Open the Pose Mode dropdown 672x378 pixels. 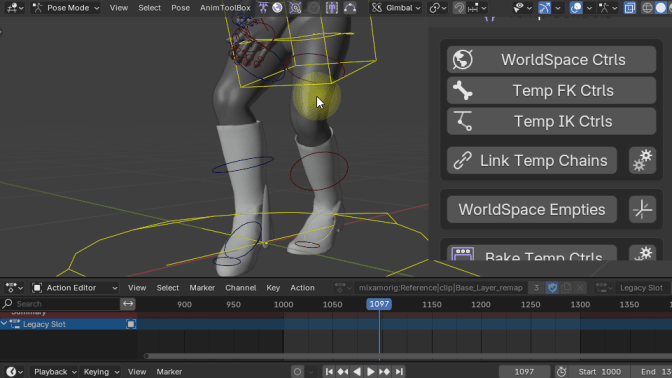click(66, 8)
